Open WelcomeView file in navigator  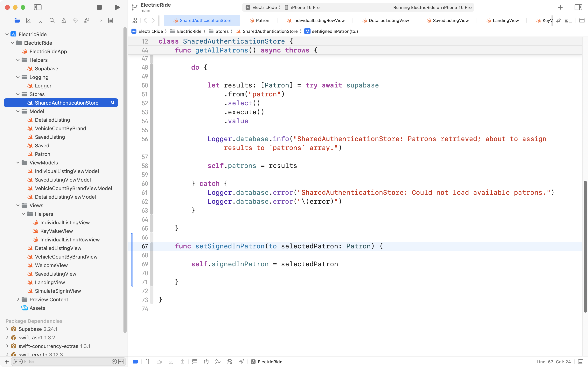[51, 265]
